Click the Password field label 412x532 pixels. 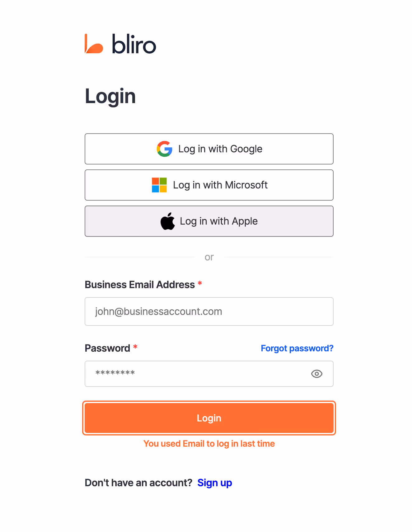point(107,348)
